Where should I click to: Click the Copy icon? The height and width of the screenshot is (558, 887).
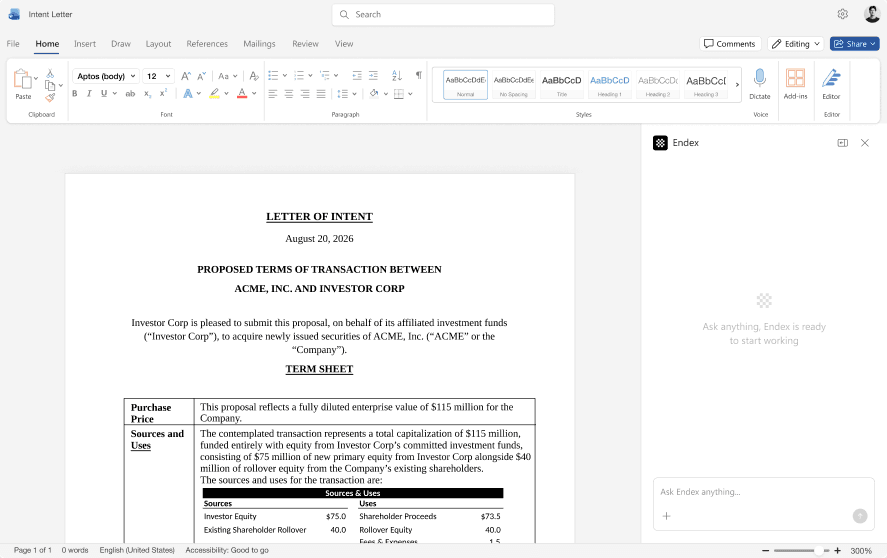pos(50,85)
